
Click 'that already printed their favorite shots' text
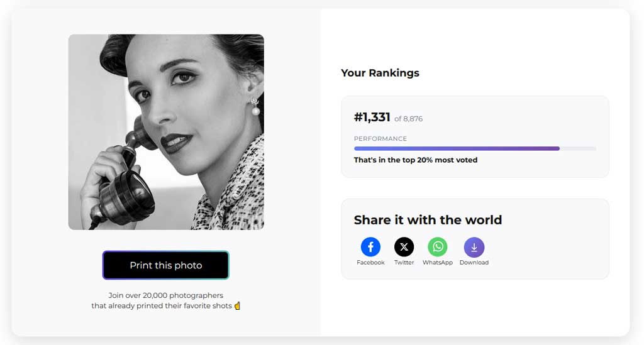coord(162,306)
